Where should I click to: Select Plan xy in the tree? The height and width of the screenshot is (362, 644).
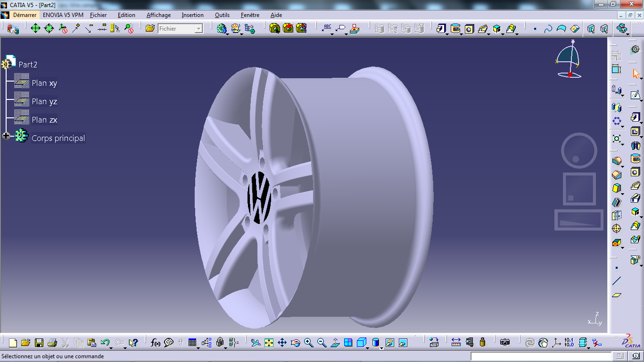click(x=44, y=83)
